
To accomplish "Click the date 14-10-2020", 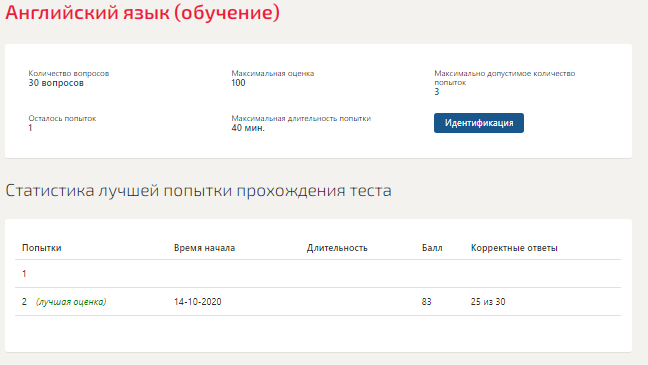I will 198,302.
